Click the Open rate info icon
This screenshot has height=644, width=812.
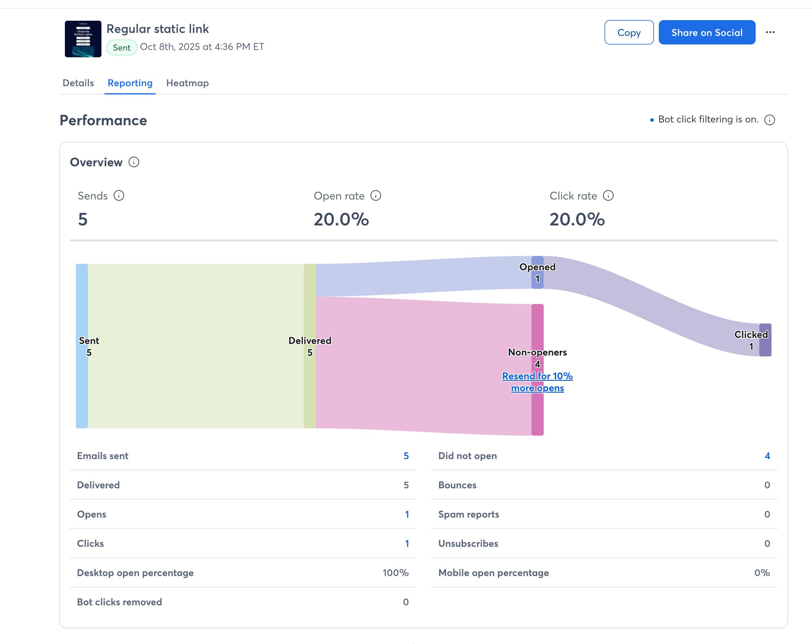376,196
